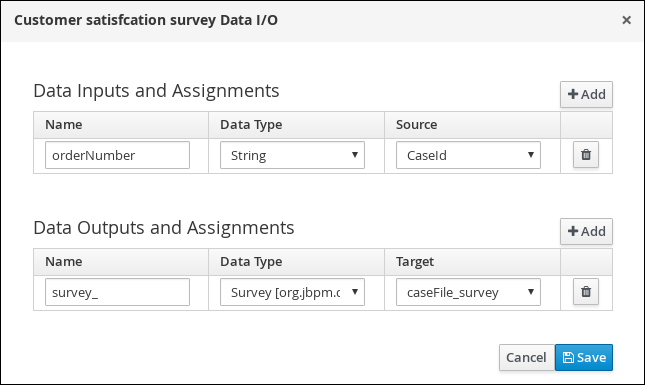This screenshot has width=645, height=385.
Task: Open the CaseId source dropdown
Action: coord(468,155)
